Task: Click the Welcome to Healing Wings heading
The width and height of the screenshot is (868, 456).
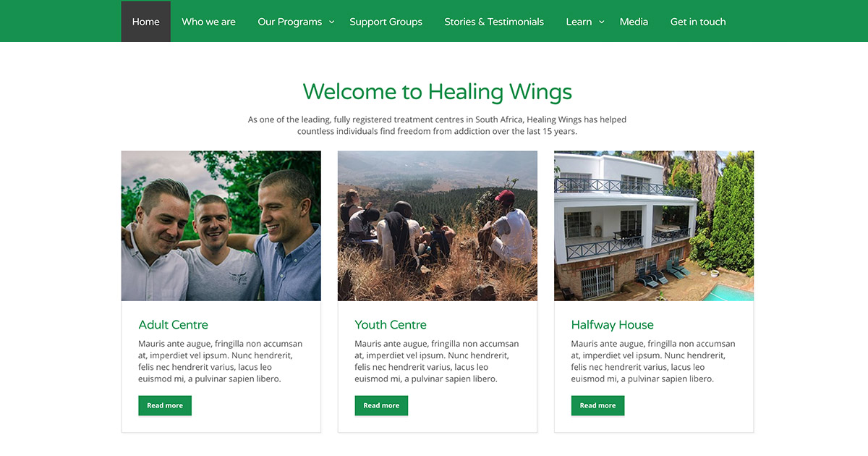Action: 437,92
